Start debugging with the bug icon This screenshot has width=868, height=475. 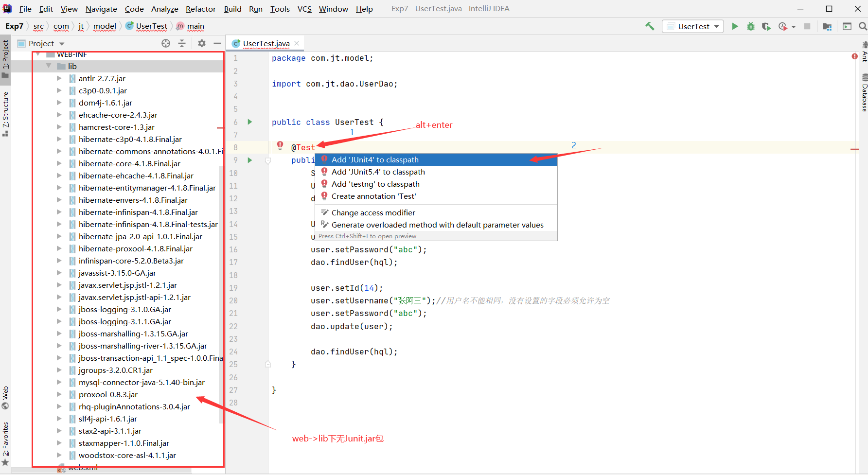[x=751, y=26]
